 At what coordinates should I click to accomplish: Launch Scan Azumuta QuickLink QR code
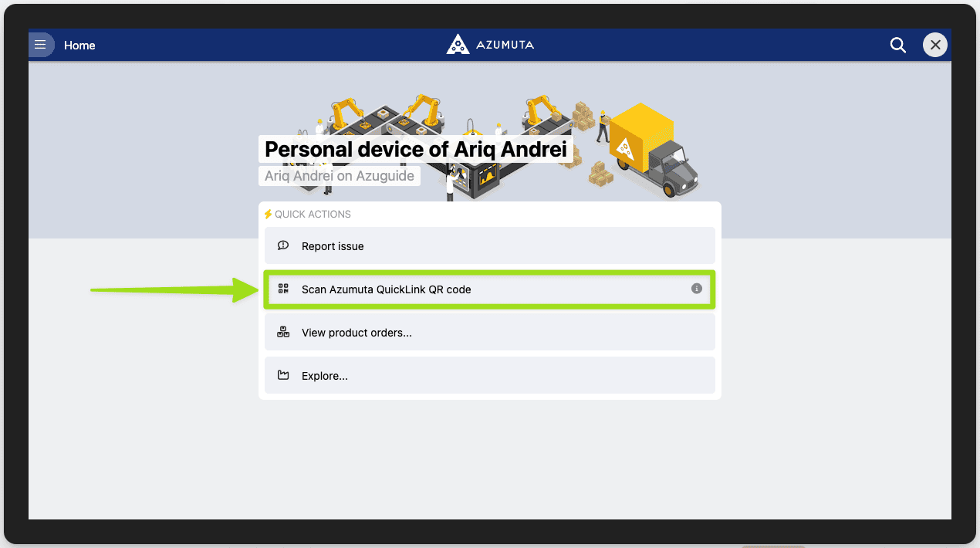click(x=489, y=289)
